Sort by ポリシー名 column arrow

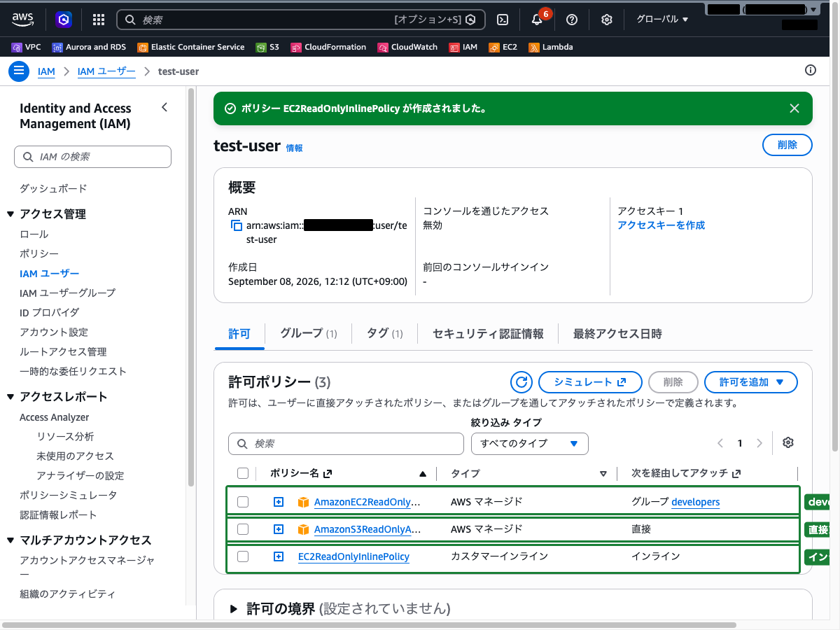coord(422,474)
